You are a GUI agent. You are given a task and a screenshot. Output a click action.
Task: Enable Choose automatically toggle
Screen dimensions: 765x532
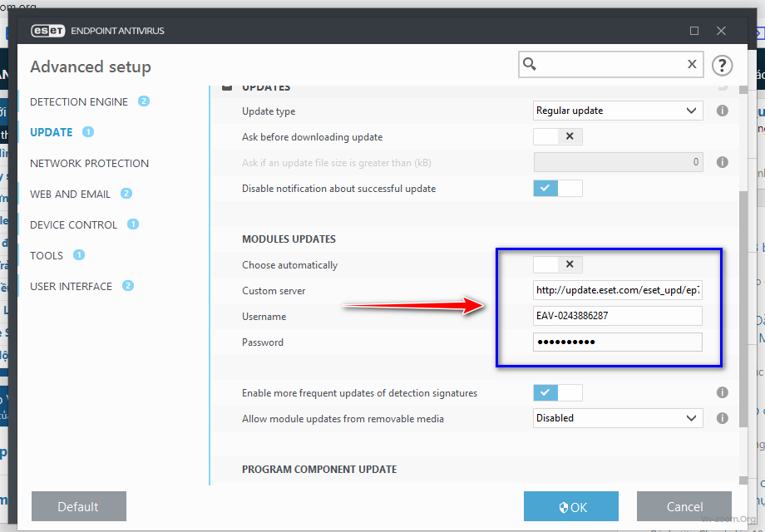coord(557,264)
